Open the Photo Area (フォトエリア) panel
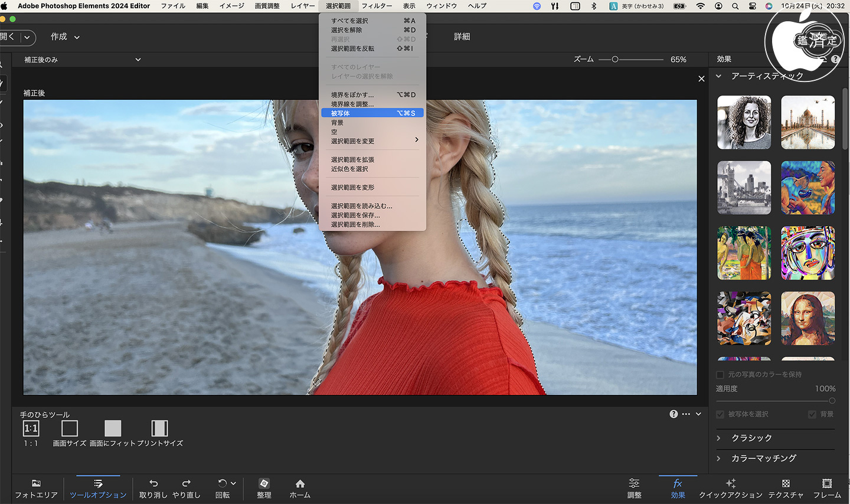850x504 pixels. pyautogui.click(x=36, y=488)
